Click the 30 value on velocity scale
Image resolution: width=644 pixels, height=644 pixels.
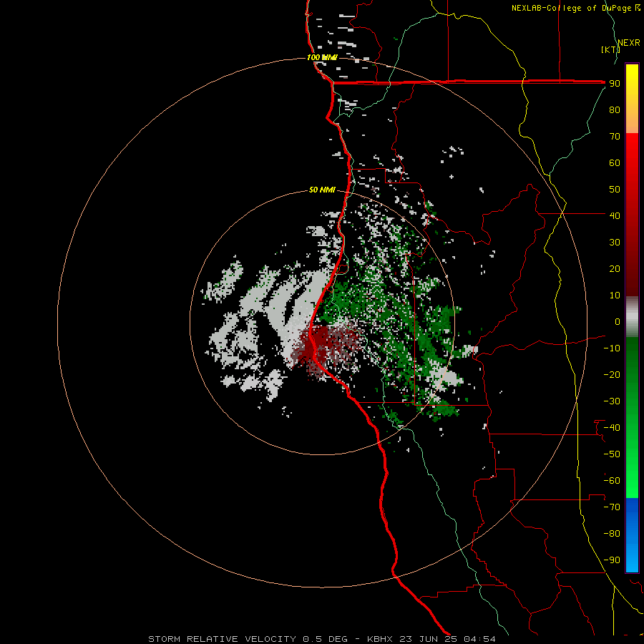pyautogui.click(x=615, y=243)
